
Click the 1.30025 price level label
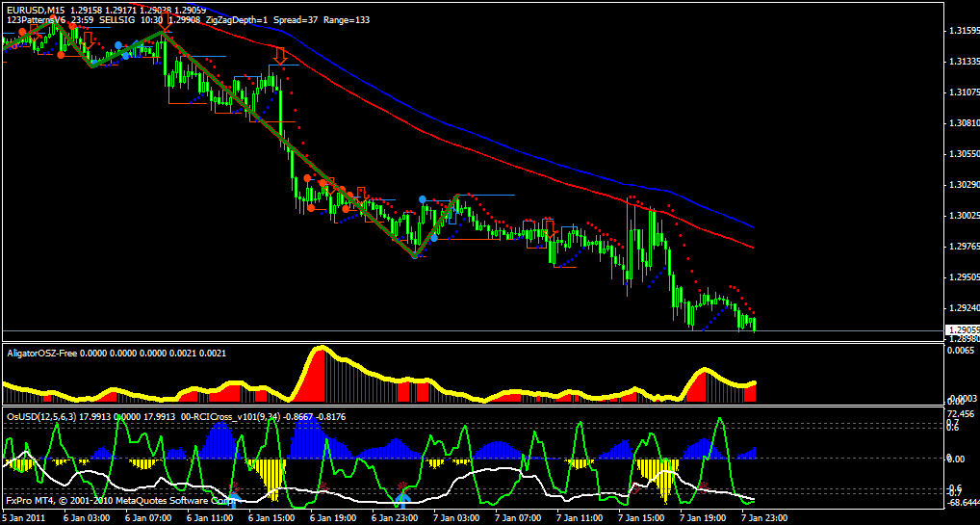tap(963, 216)
